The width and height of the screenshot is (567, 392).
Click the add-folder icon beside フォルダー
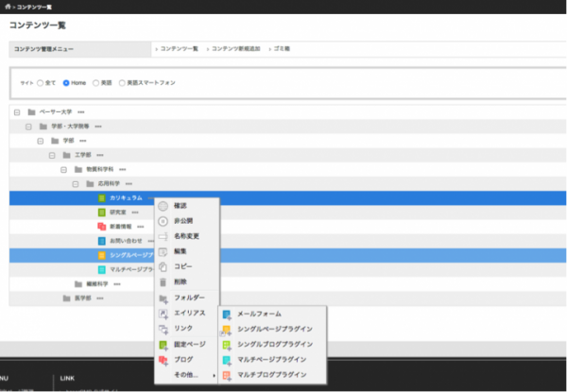163,298
